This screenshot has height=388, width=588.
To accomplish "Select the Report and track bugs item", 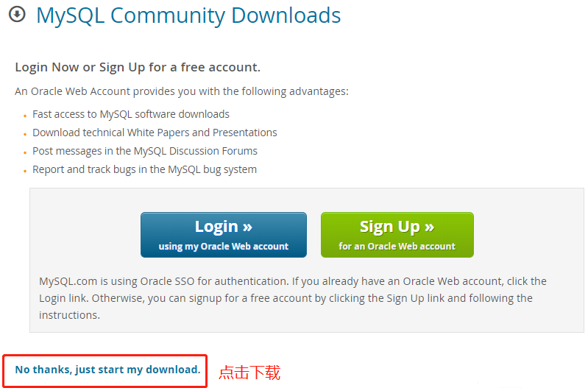I will [x=144, y=169].
